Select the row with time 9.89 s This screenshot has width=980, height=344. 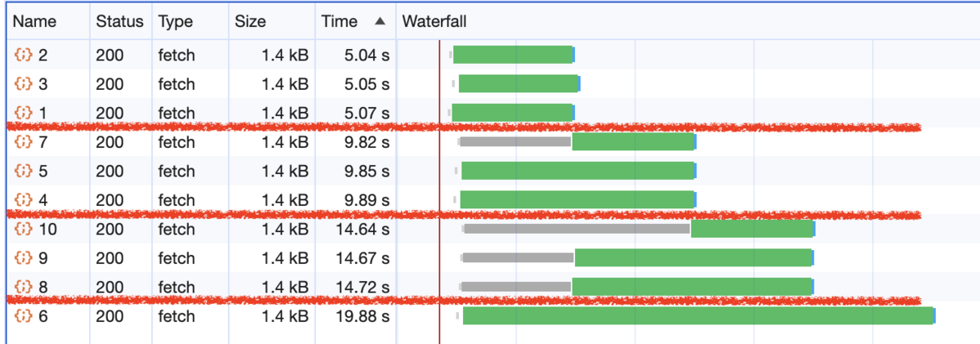[492, 200]
